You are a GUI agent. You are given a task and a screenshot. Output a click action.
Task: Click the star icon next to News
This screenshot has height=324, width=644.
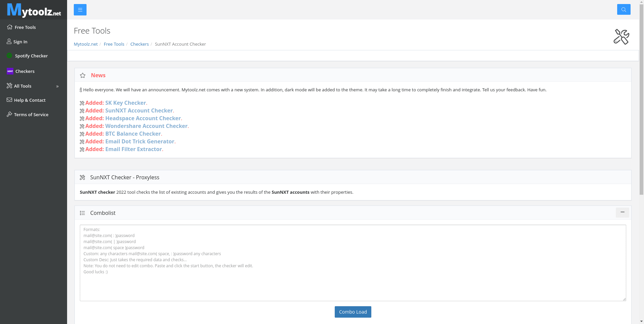(83, 76)
